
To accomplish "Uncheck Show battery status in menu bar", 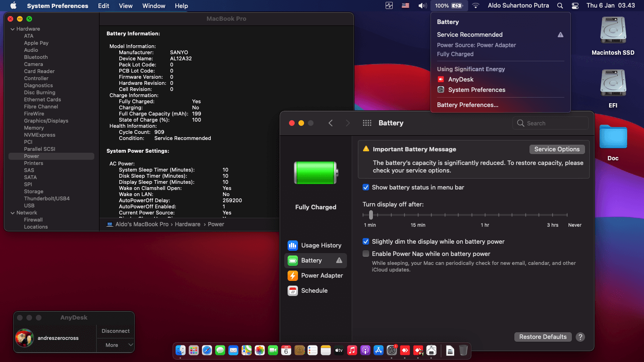I will pyautogui.click(x=366, y=188).
